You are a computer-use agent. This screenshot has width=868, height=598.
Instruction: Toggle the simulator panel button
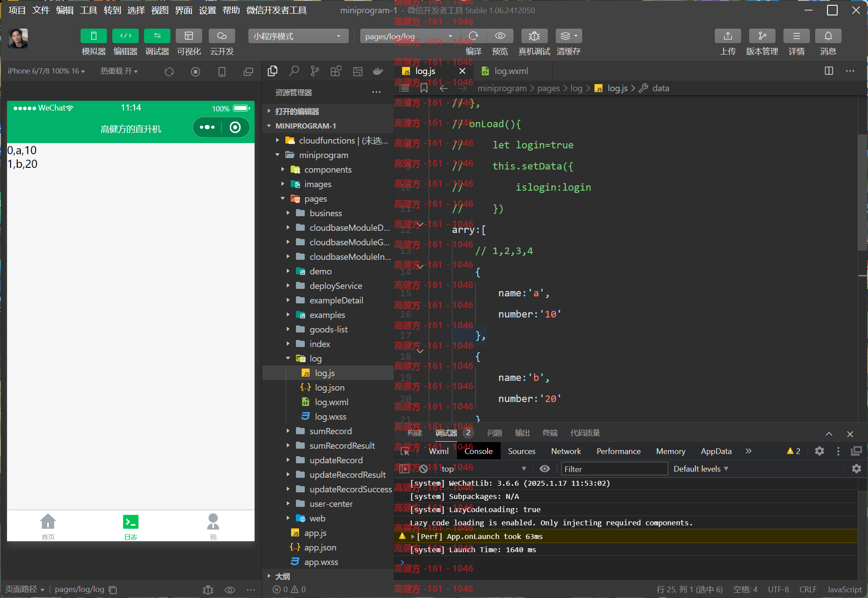(93, 36)
